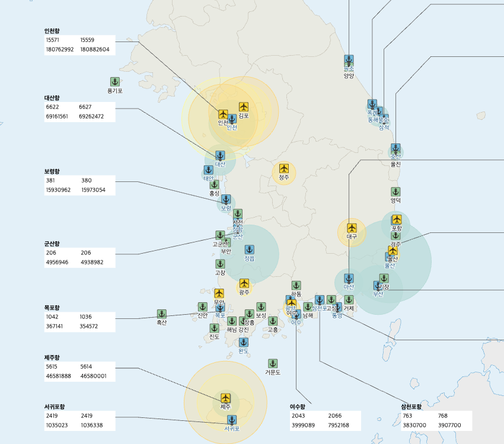Select the Daegu (대구) airport marker
Image resolution: width=504 pixels, height=444 pixels.
click(x=352, y=227)
